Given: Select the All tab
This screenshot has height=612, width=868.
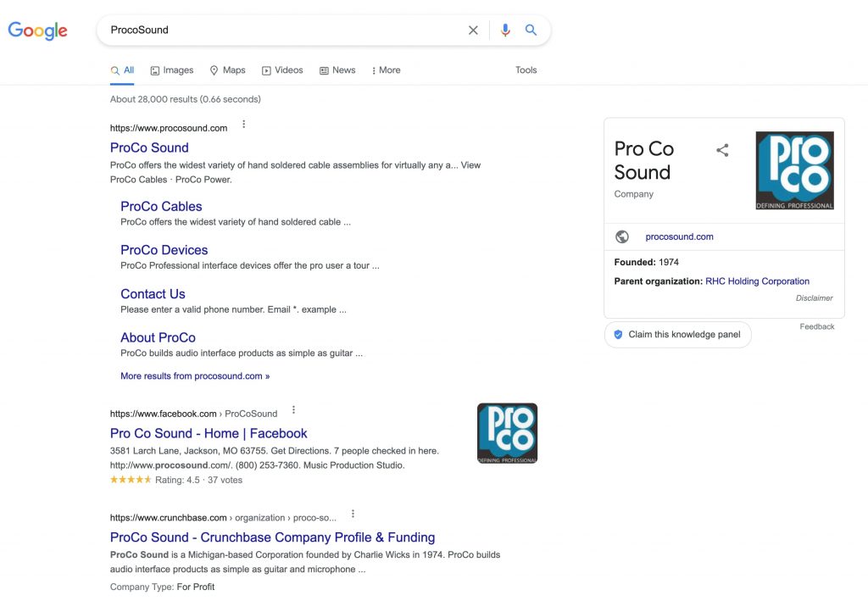Looking at the screenshot, I should pyautogui.click(x=122, y=70).
